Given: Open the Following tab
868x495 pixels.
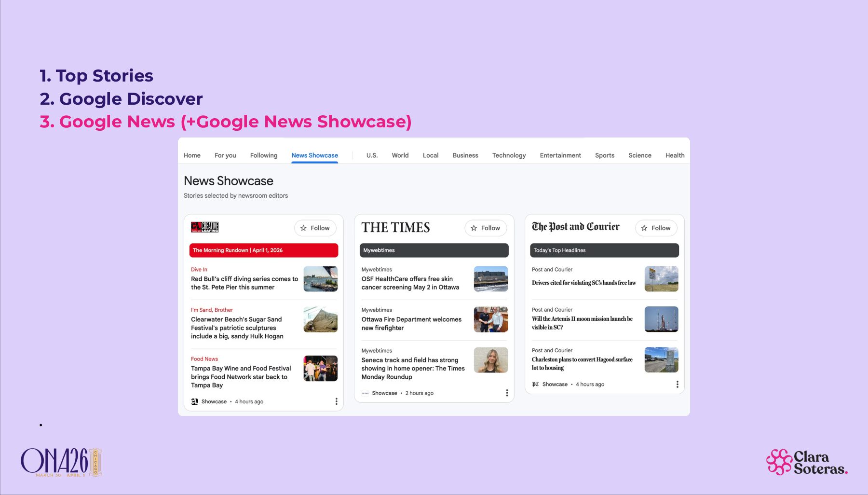Looking at the screenshot, I should click(x=264, y=155).
